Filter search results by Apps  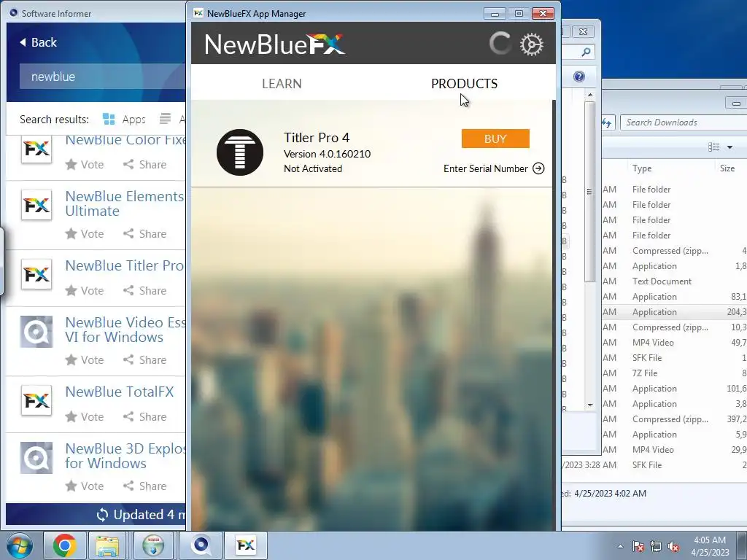point(124,120)
